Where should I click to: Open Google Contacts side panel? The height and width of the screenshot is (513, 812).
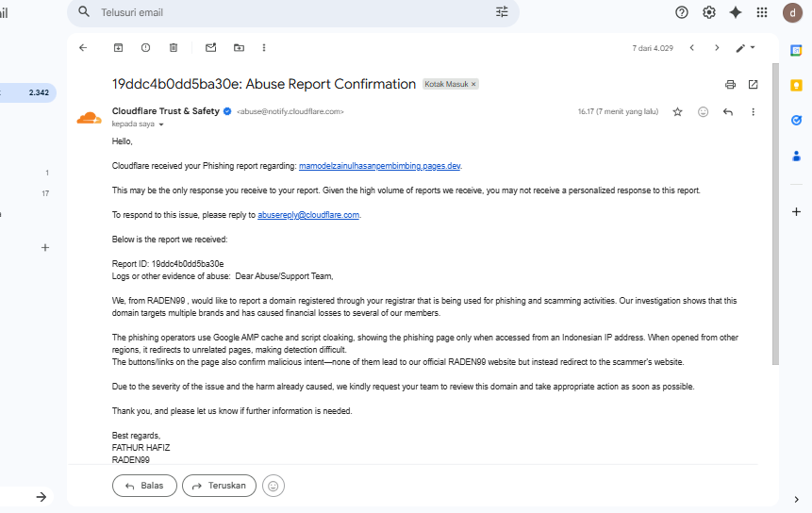[x=796, y=156]
